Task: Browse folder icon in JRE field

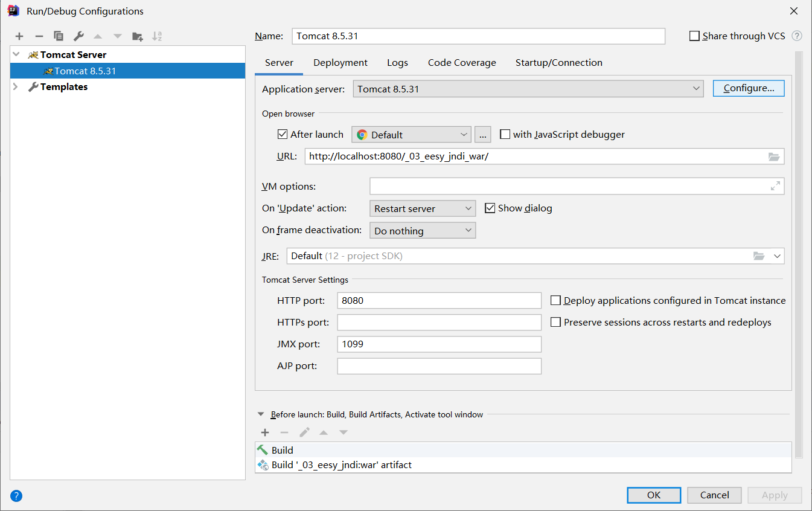Action: tap(759, 256)
